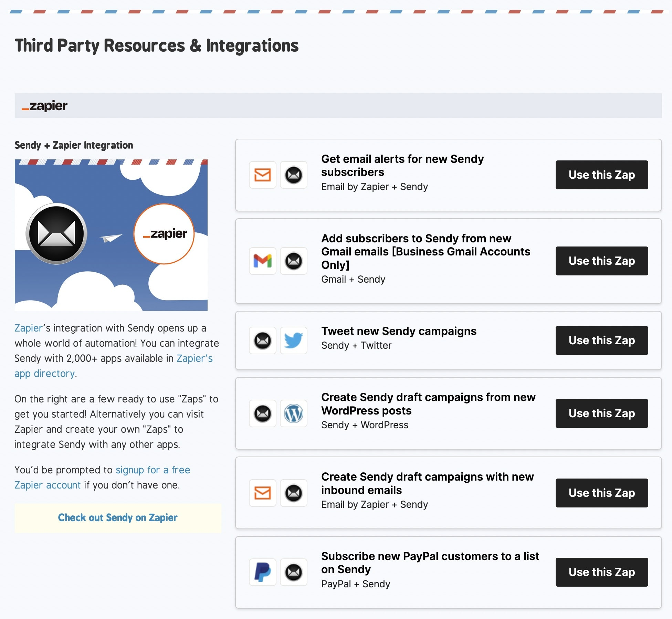672x619 pixels.
Task: Click large Sendy logo in banner image
Action: [56, 234]
